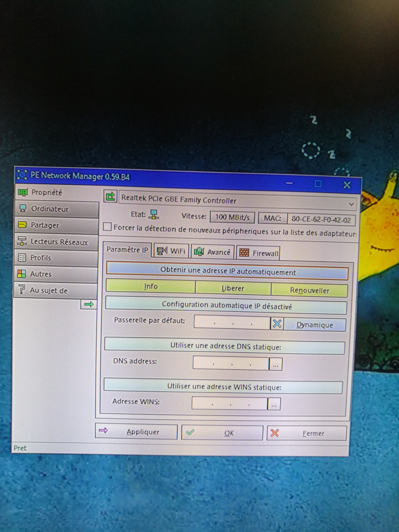Toggle Forcer la détection de nouveaux périphériques

(108, 227)
